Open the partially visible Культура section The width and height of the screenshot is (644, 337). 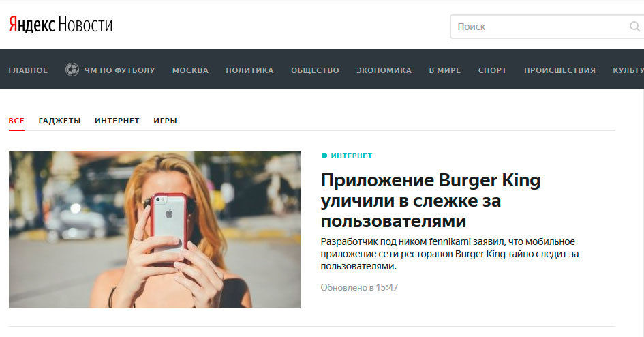pyautogui.click(x=628, y=70)
